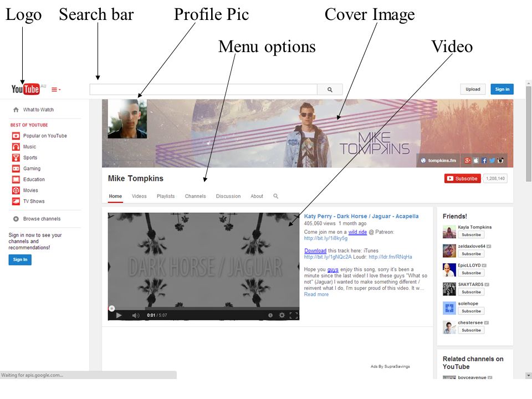Subscribe to zeldaxlove64
The image size is (532, 399).
pos(471,254)
